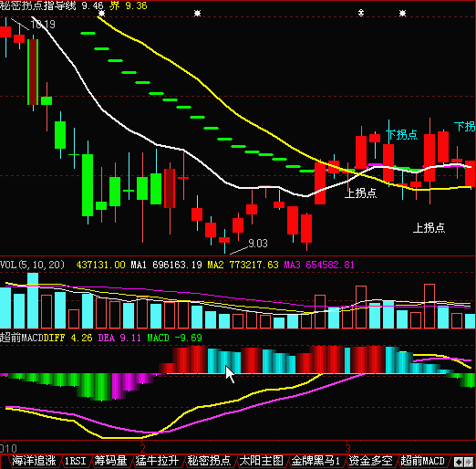
Task: Click the 10.19 high price label
Action: pos(43,25)
